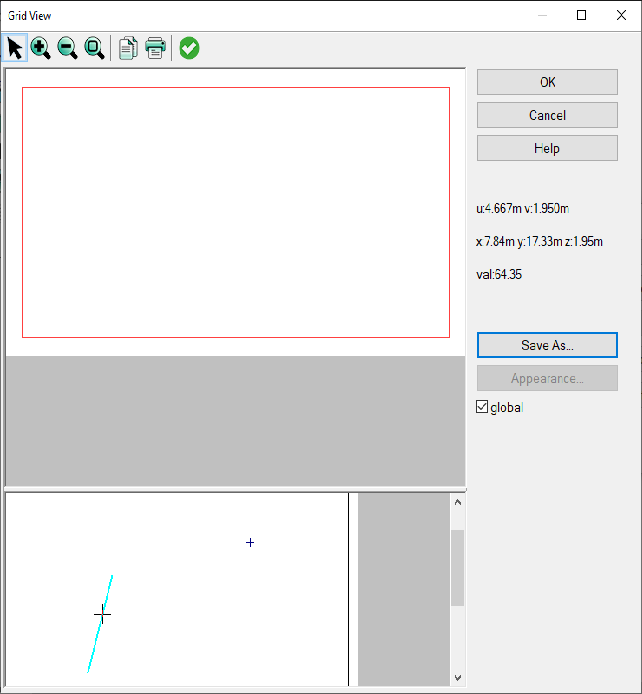Close the Grid View window
This screenshot has width=642, height=694.
[621, 15]
